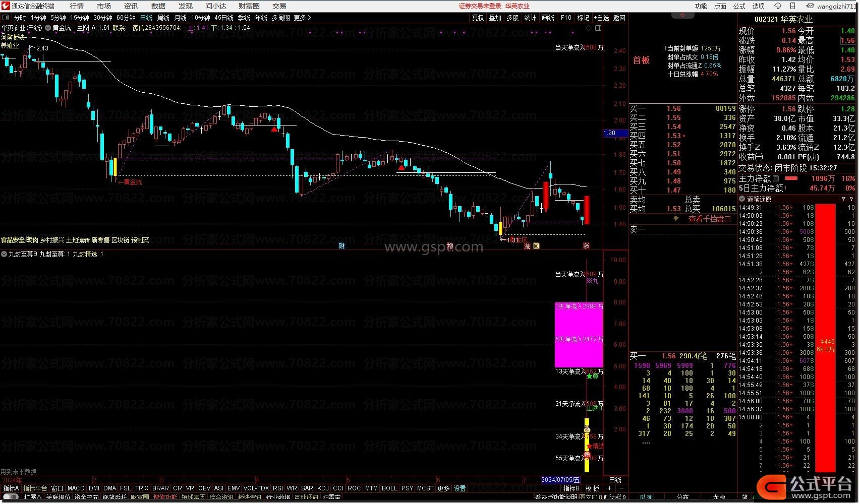Viewport: 860px width, 504px height.
Task: Click the 养殖业 industry label
Action: [x=10, y=45]
